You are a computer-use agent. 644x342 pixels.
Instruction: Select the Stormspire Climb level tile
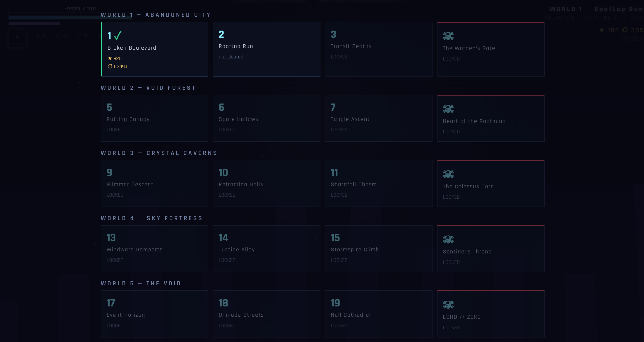[x=379, y=248]
